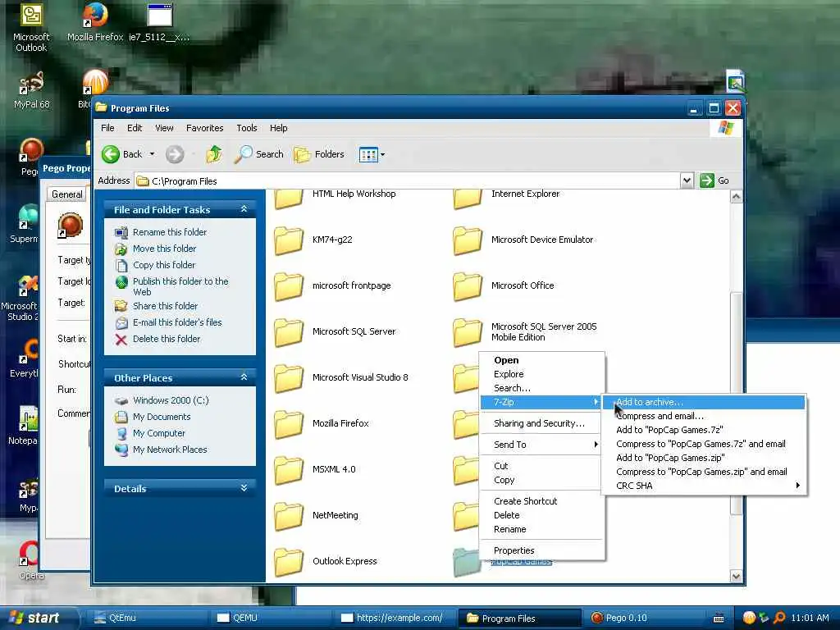Click Publish this folder to the Web
Image resolution: width=840 pixels, height=630 pixels.
pyautogui.click(x=180, y=286)
